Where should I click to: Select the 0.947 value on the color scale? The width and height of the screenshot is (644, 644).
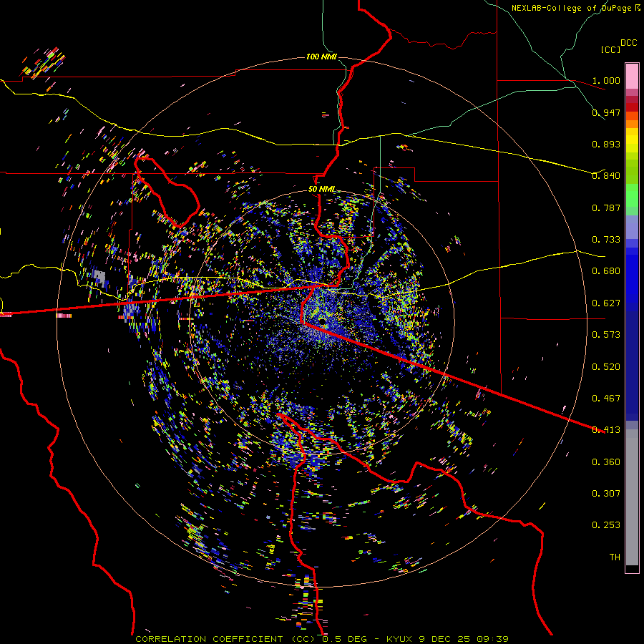pos(606,112)
